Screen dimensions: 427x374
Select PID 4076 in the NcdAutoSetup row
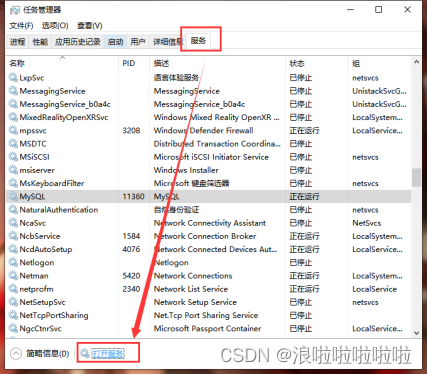coord(131,249)
